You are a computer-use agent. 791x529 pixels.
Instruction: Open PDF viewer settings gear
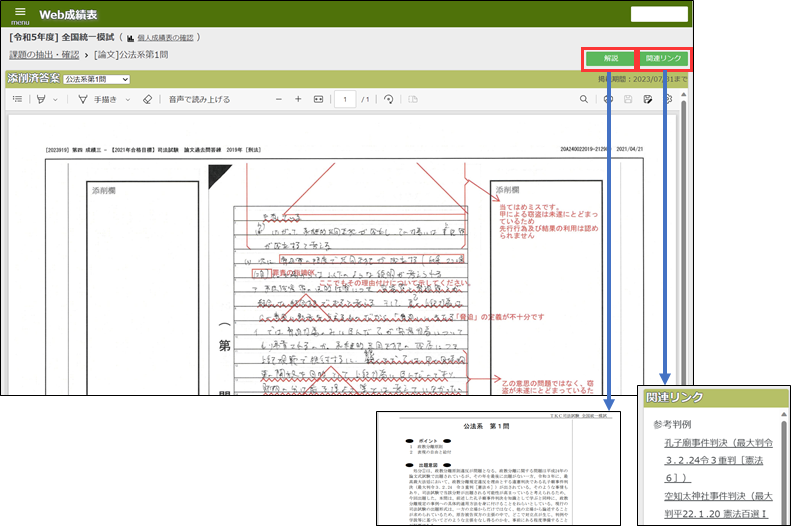point(669,100)
